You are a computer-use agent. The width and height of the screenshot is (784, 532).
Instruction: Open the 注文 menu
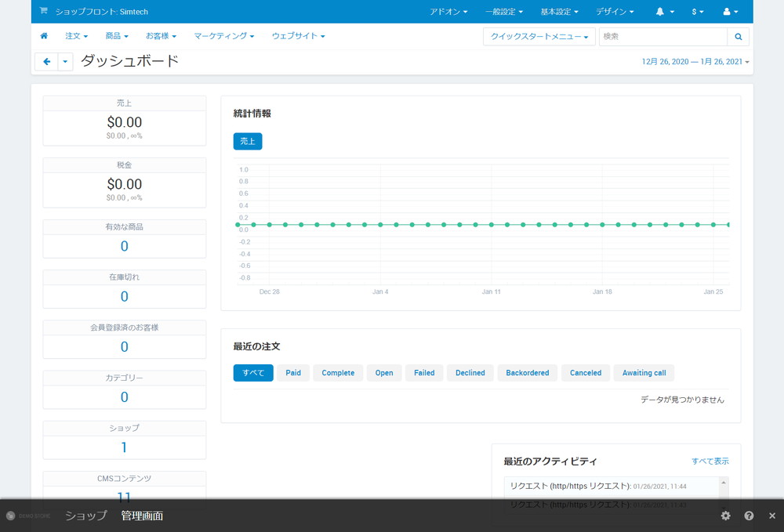pyautogui.click(x=77, y=36)
